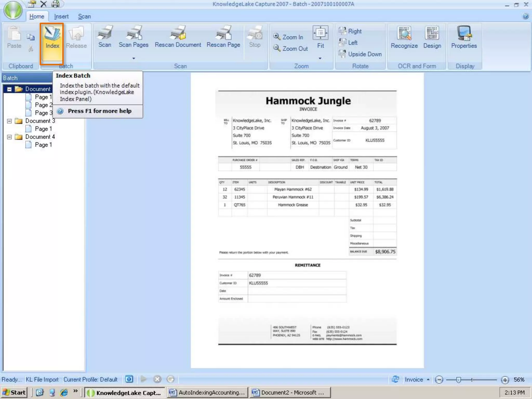Switch to the Scan ribbon tab
This screenshot has width=532, height=399.
(x=84, y=16)
